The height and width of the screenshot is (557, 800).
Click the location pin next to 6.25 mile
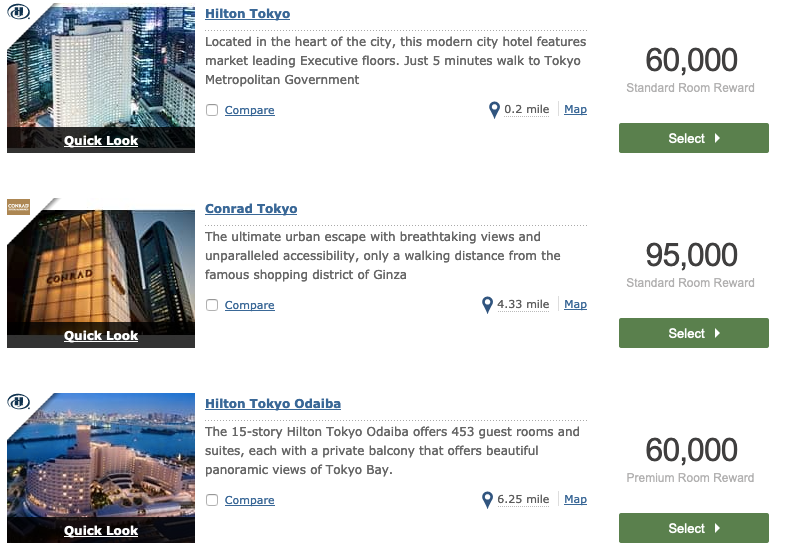coord(488,500)
